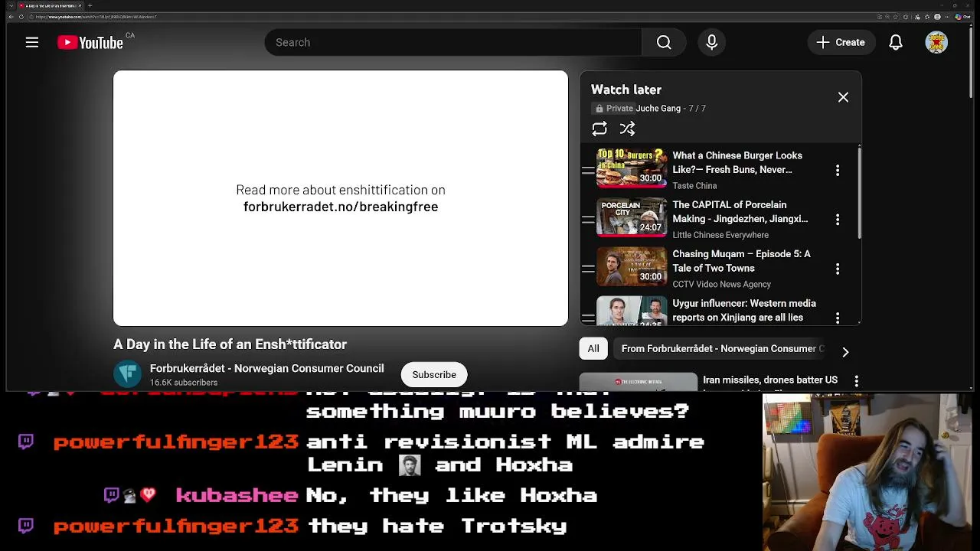Click the browser back arrow
Viewport: 980px width, 551px height.
pos(11,17)
